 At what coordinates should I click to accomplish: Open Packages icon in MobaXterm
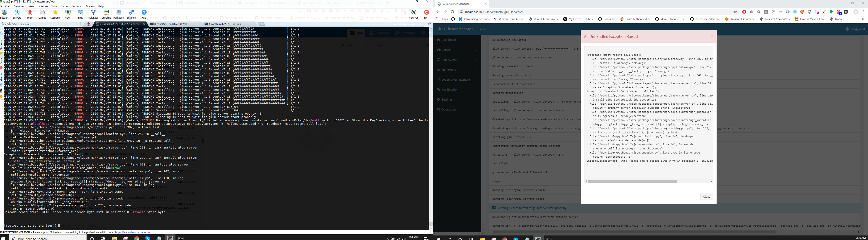point(119,14)
